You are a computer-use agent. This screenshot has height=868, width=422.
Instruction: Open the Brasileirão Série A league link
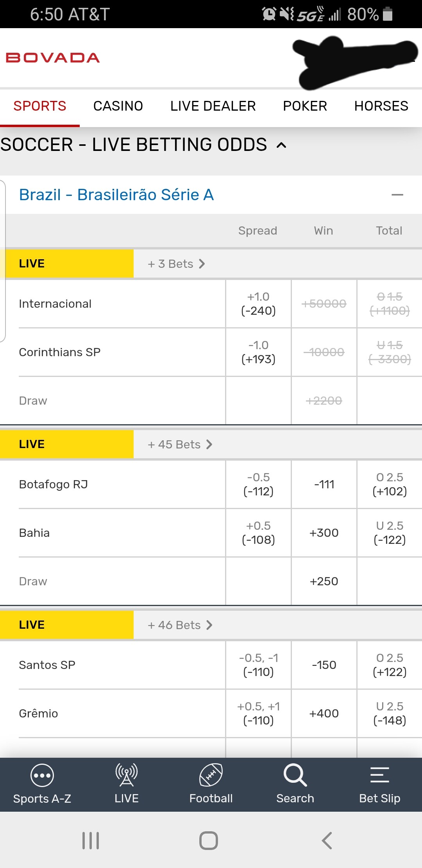coord(116,195)
